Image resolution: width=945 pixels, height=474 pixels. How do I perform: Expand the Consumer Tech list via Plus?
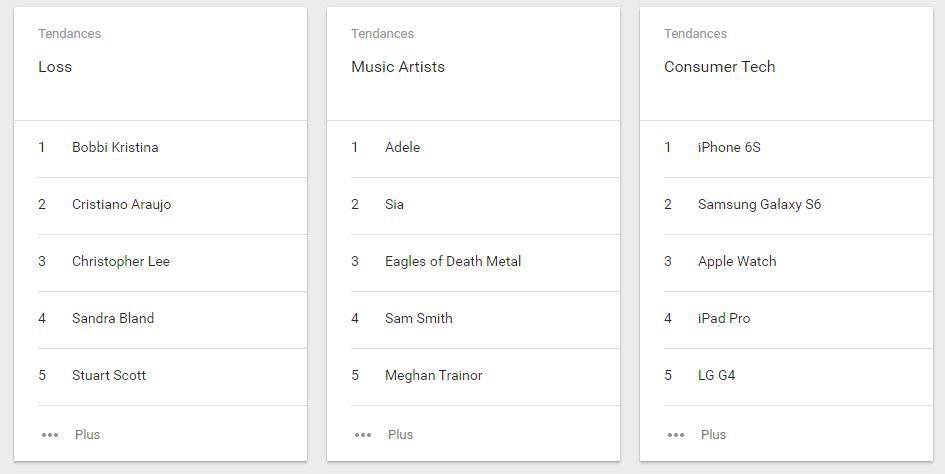tap(713, 435)
